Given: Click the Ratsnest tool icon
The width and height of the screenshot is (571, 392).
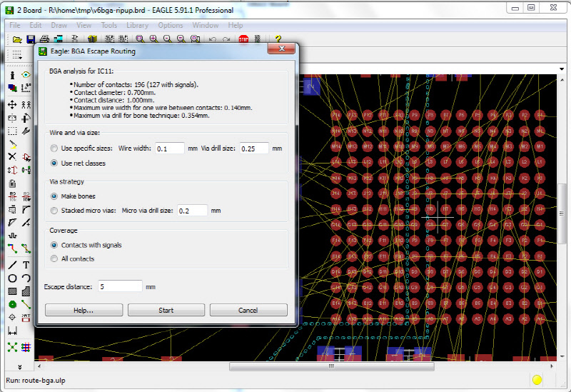Looking at the screenshot, I should (12, 347).
